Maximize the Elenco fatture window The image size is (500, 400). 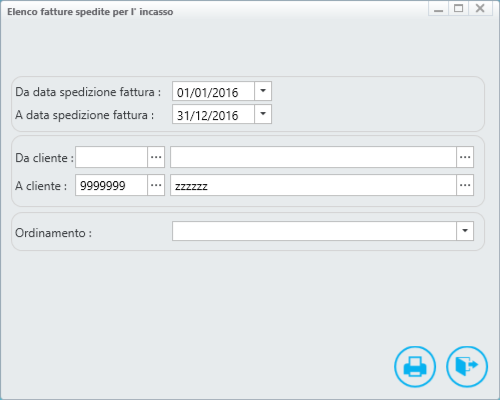[459, 9]
